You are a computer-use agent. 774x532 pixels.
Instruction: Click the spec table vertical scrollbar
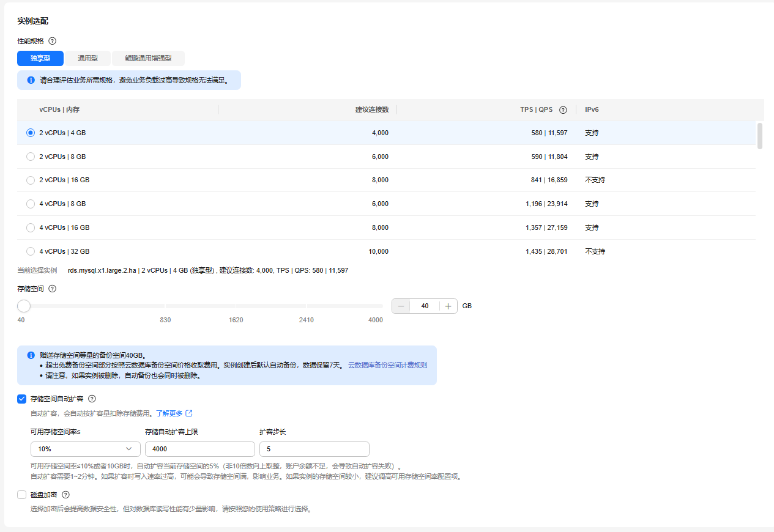click(x=760, y=136)
